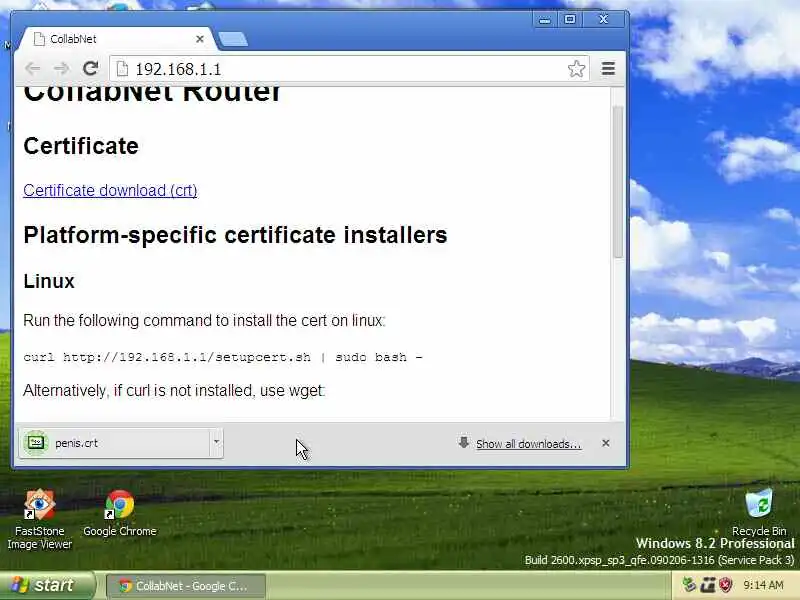Screen dimensions: 800x600
Task: Click Platform-specific certificate installers heading
Action: pos(235,235)
